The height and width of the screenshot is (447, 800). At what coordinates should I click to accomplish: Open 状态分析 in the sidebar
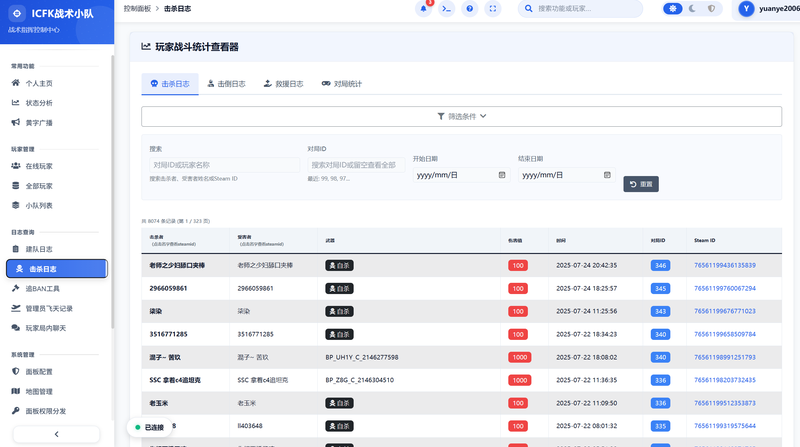pyautogui.click(x=38, y=102)
